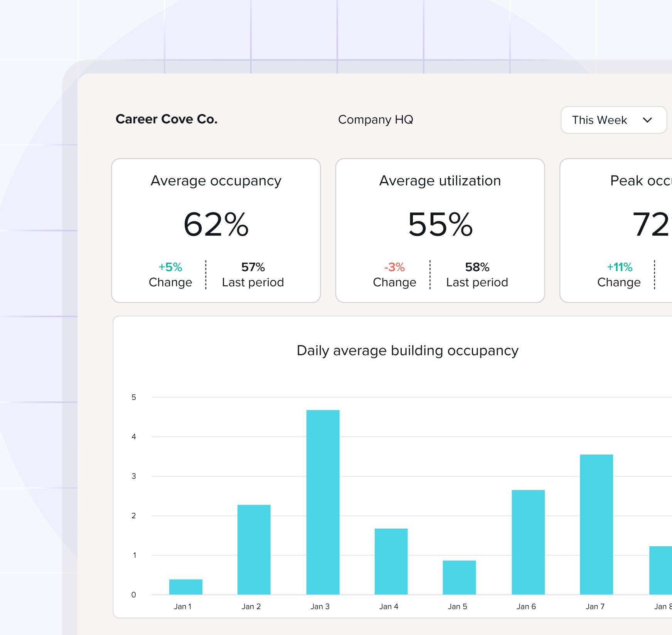Select the Jan 1 bar in chart
This screenshot has height=635, width=672.
186,587
